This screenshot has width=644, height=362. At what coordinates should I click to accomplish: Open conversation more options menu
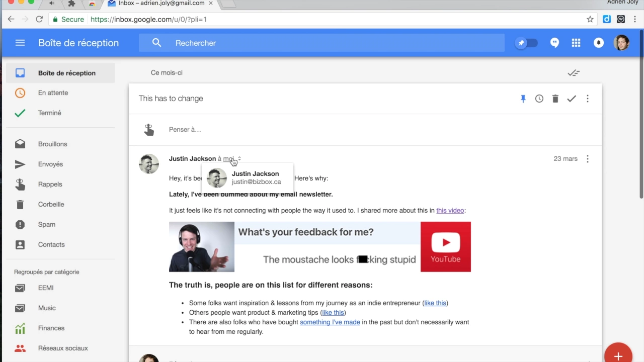[x=588, y=99]
